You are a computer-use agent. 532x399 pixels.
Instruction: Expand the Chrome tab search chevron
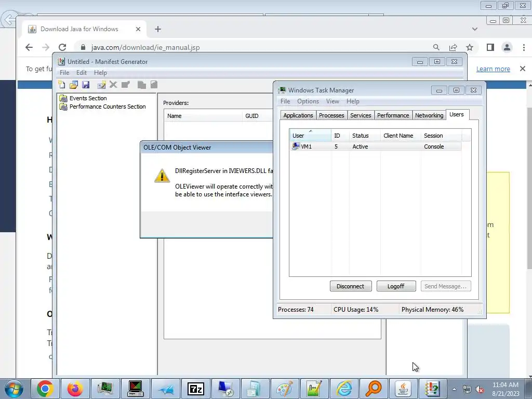tap(475, 29)
